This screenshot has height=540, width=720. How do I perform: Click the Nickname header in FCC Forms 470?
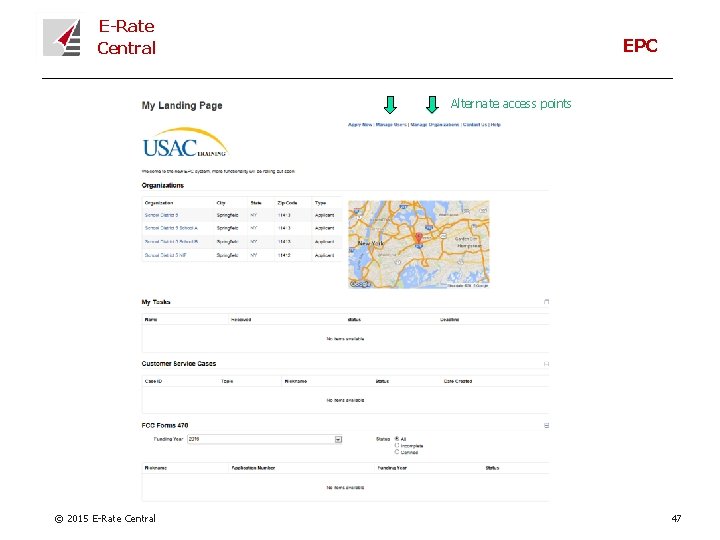pyautogui.click(x=156, y=468)
